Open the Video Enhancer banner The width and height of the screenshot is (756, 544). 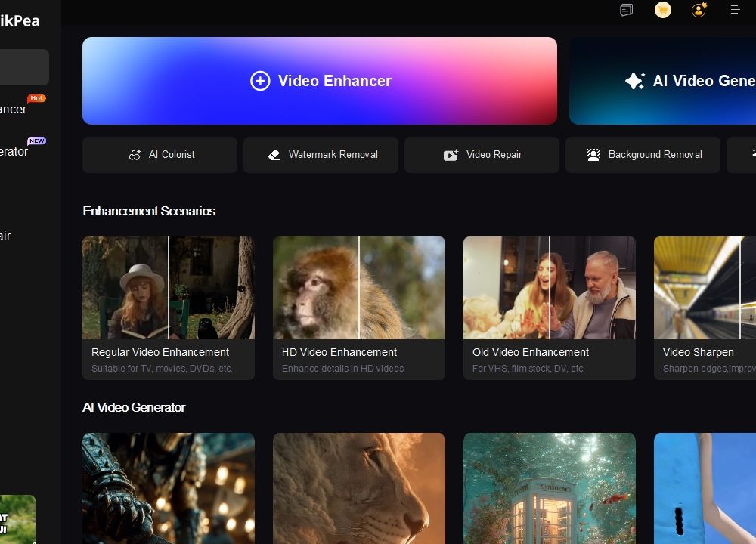coord(320,81)
